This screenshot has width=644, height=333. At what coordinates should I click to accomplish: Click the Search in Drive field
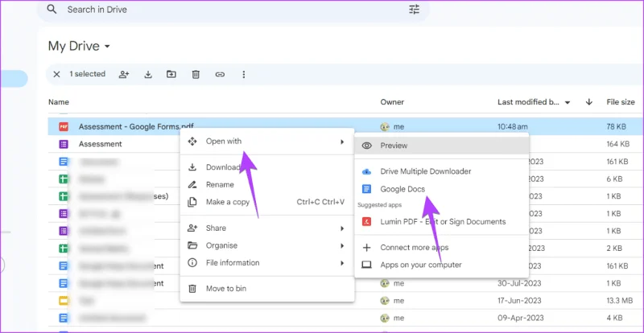[x=233, y=10]
